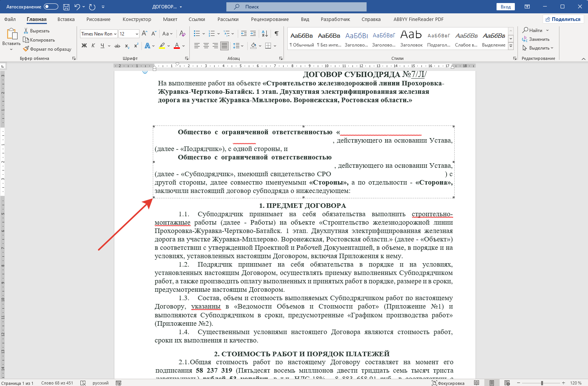Click the Format Painter brush icon
588x386 pixels.
tap(26, 49)
